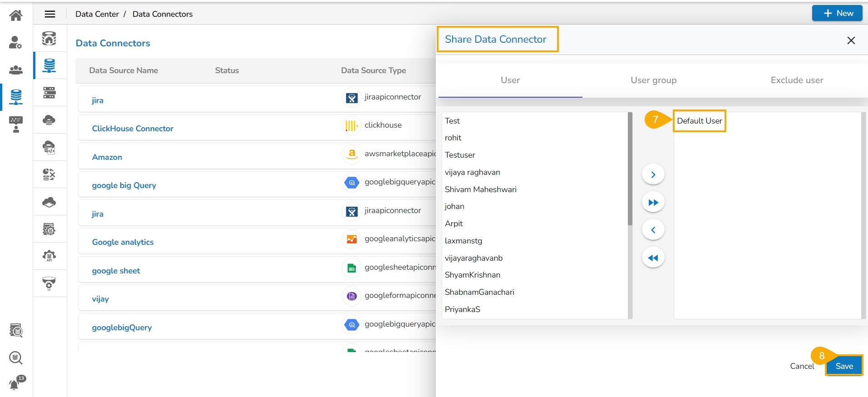Click the Save button
Image resolution: width=868 pixels, height=397 pixels.
coord(844,366)
